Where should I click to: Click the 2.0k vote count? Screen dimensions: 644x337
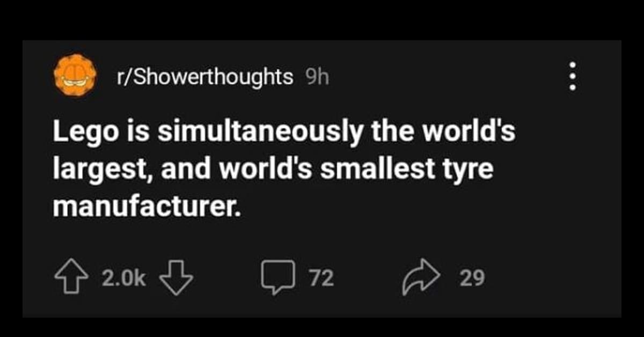(x=122, y=278)
